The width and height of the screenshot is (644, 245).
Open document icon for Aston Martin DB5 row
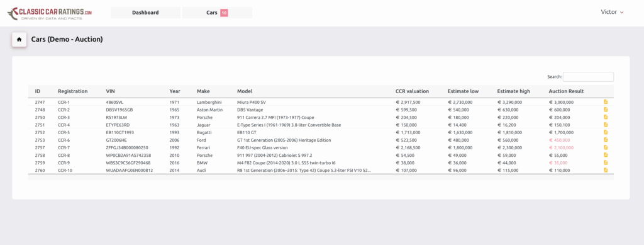click(x=606, y=110)
